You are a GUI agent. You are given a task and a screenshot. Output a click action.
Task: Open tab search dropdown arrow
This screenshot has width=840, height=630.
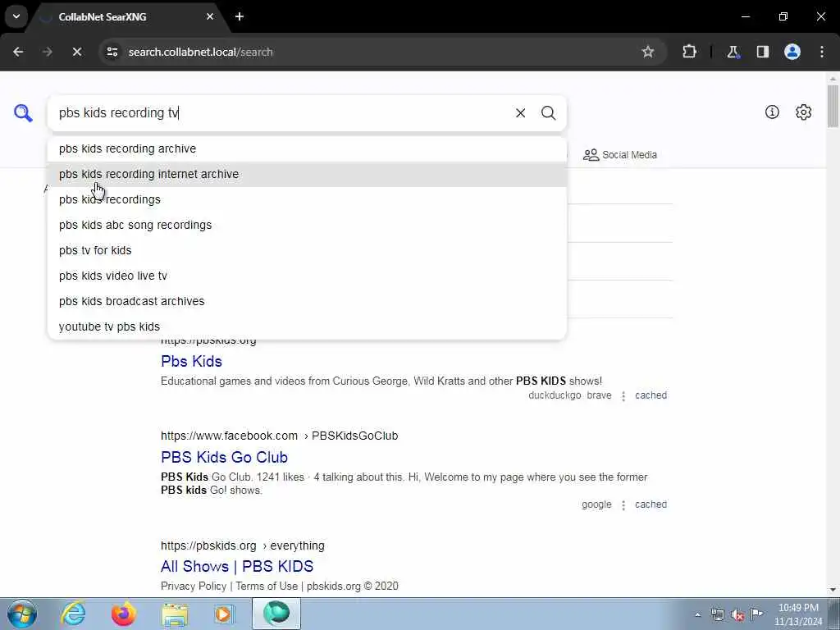(x=16, y=16)
